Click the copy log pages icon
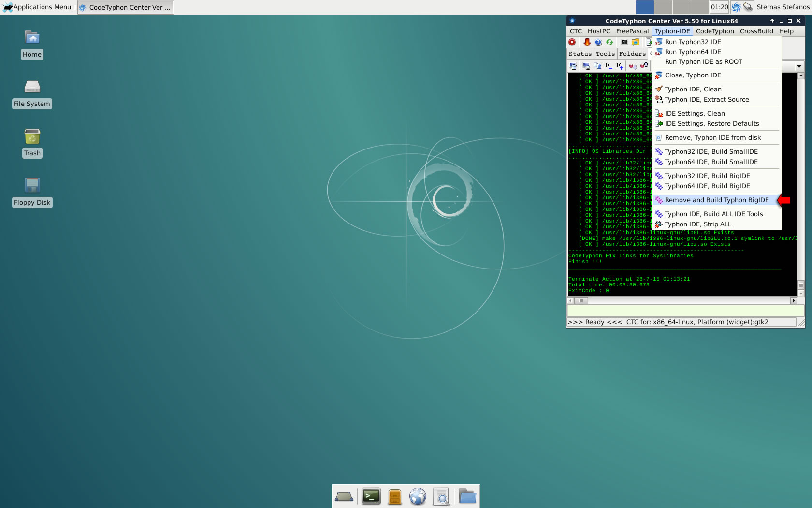 597,66
